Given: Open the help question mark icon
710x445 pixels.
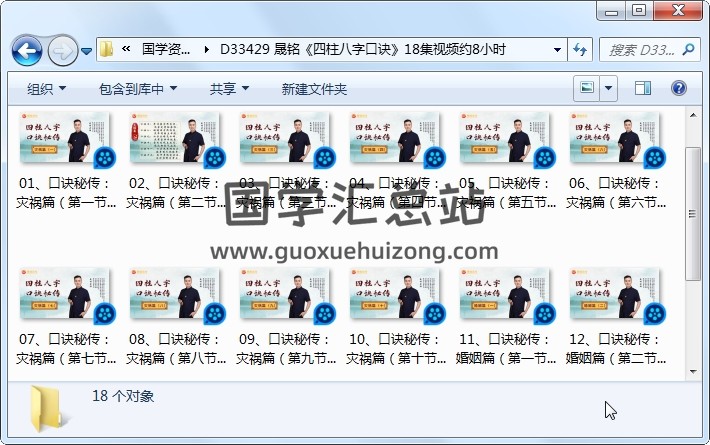Looking at the screenshot, I should pyautogui.click(x=679, y=89).
